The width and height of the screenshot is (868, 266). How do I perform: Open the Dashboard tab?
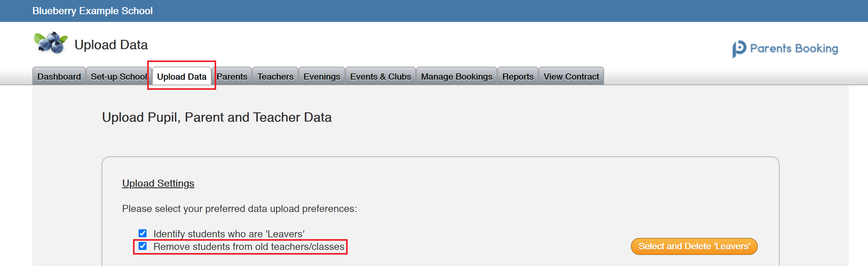(59, 76)
